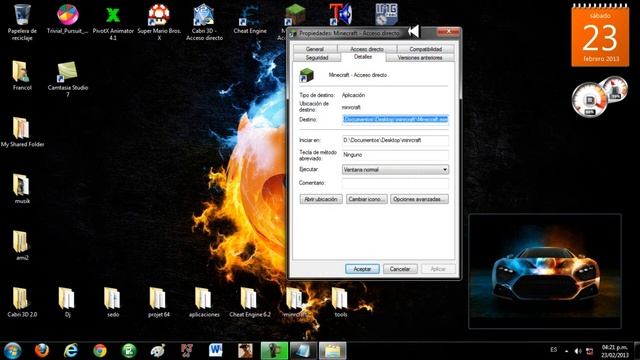Click the Abrir ubicación button

pos(321,199)
